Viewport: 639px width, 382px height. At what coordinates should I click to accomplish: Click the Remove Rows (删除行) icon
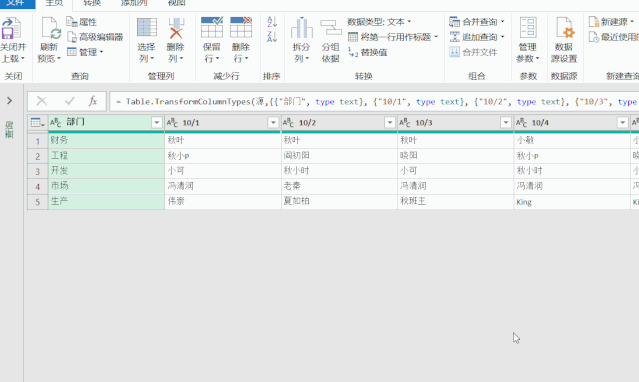pos(241,27)
